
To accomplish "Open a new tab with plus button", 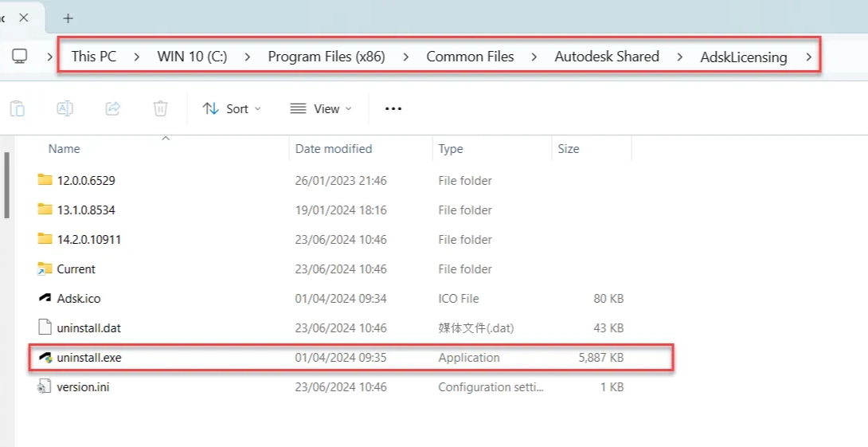I will (68, 18).
